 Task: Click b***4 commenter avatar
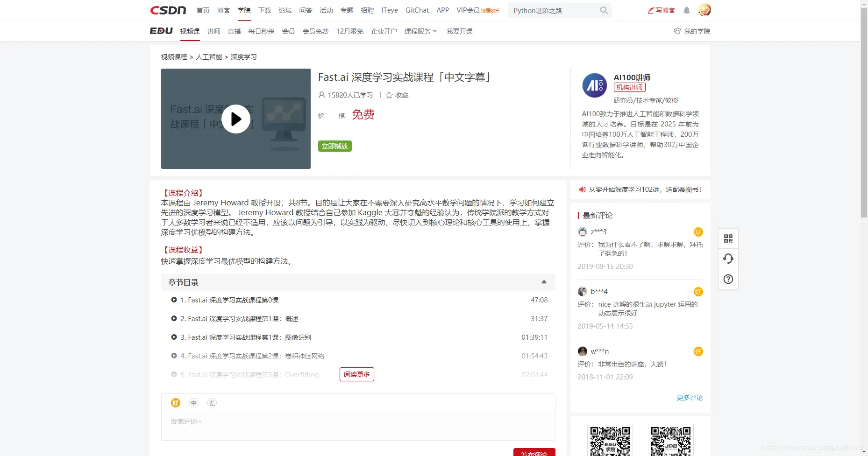(x=582, y=292)
